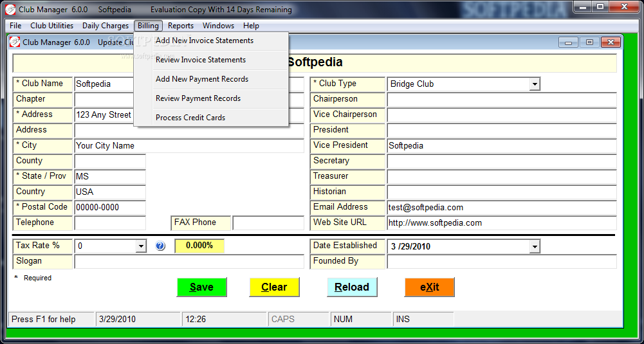Click the FAX Phone input field
This screenshot has height=344, width=644.
pos(268,223)
